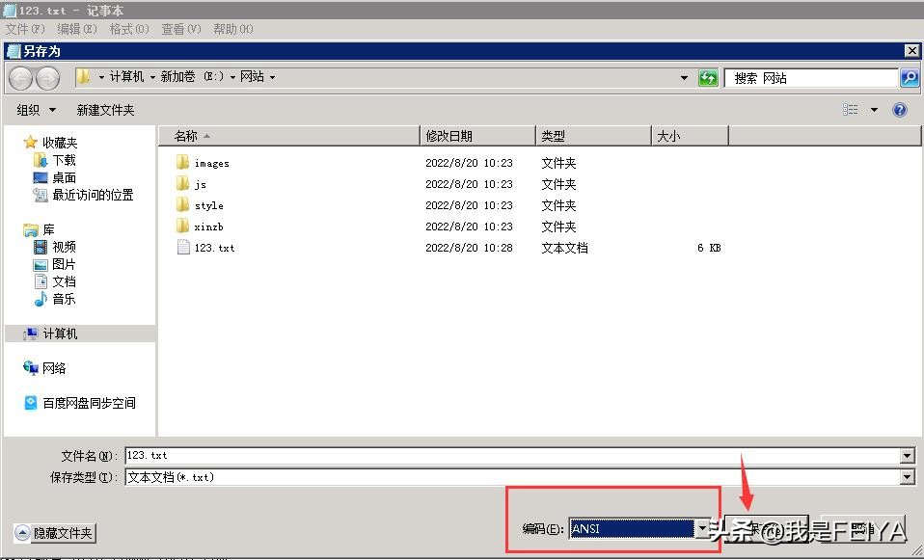The image size is (924, 560).
Task: Open Notepad's 格式(O) menu
Action: (129, 29)
